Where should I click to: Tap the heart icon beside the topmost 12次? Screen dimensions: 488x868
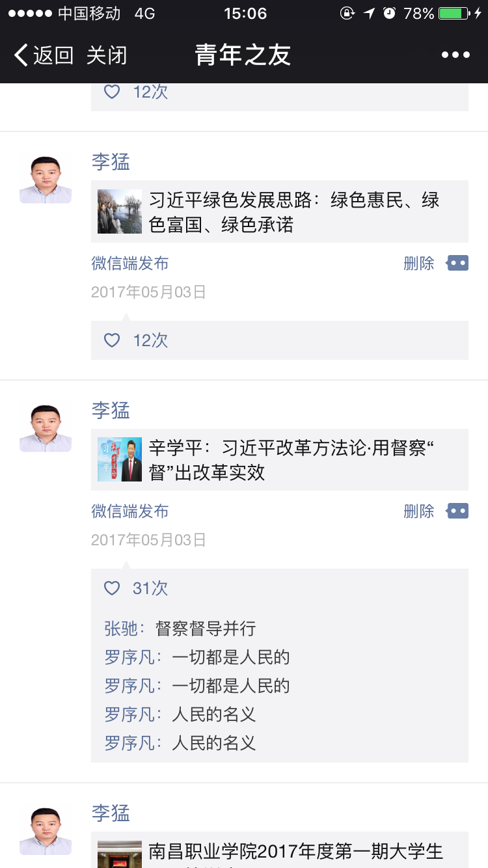click(x=113, y=92)
